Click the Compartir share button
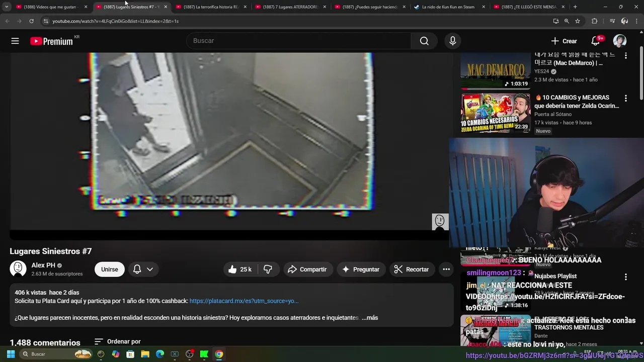 pyautogui.click(x=307, y=269)
